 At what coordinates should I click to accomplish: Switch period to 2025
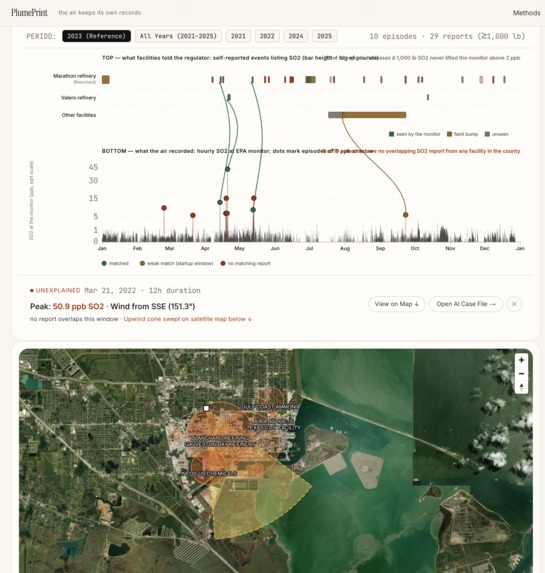[324, 36]
